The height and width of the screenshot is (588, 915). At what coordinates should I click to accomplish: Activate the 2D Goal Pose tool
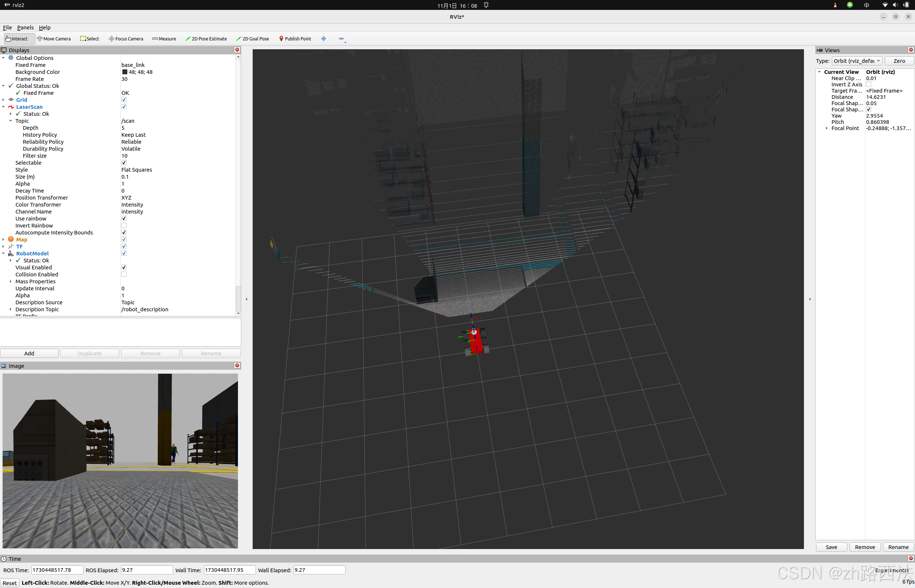[253, 39]
